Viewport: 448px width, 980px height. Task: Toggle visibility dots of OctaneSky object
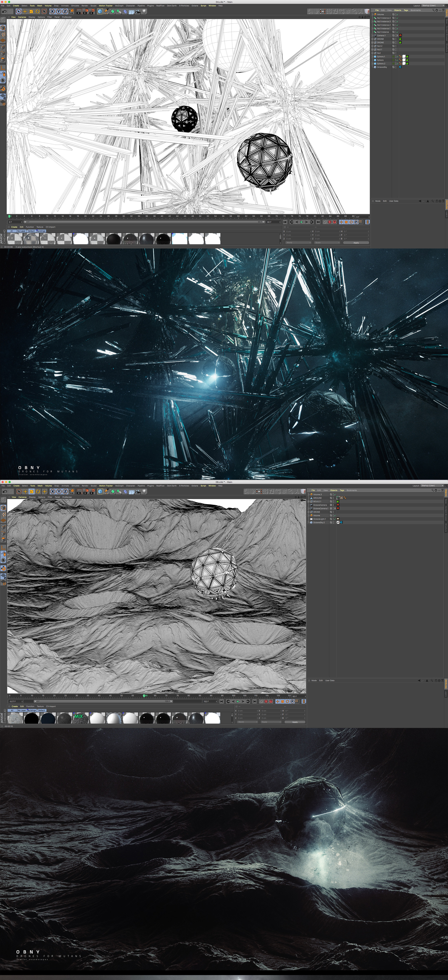[x=396, y=67]
